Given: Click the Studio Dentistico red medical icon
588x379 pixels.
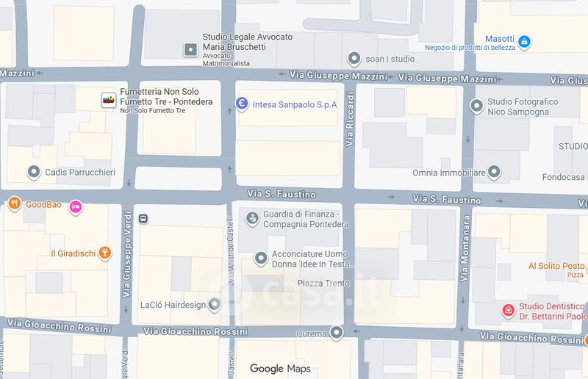Looking at the screenshot, I should click(508, 311).
